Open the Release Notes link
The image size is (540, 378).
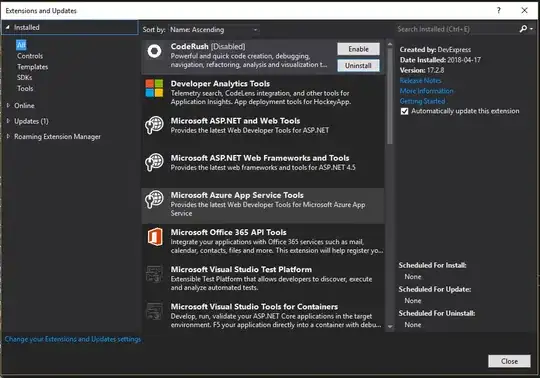coord(420,81)
